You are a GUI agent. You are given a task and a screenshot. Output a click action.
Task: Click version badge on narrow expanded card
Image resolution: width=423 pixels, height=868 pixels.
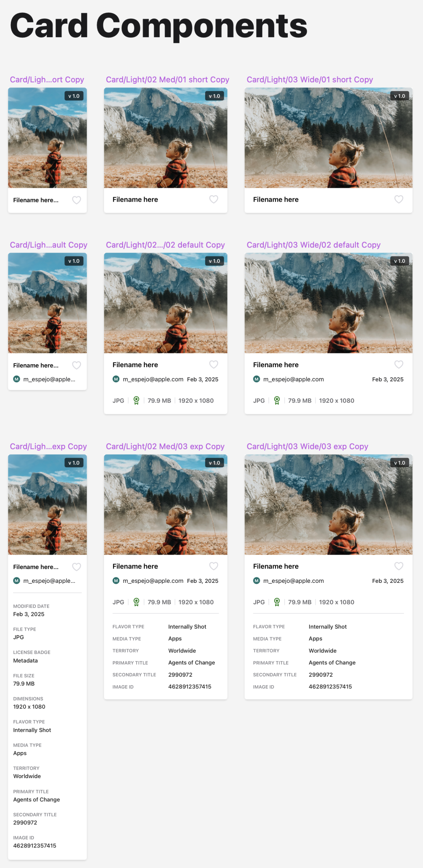click(74, 463)
